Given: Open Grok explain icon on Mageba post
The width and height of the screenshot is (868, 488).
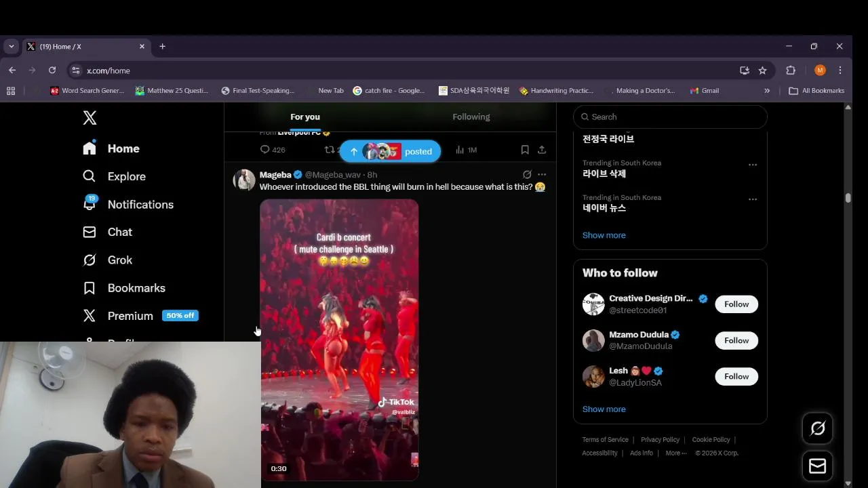Looking at the screenshot, I should click(527, 175).
